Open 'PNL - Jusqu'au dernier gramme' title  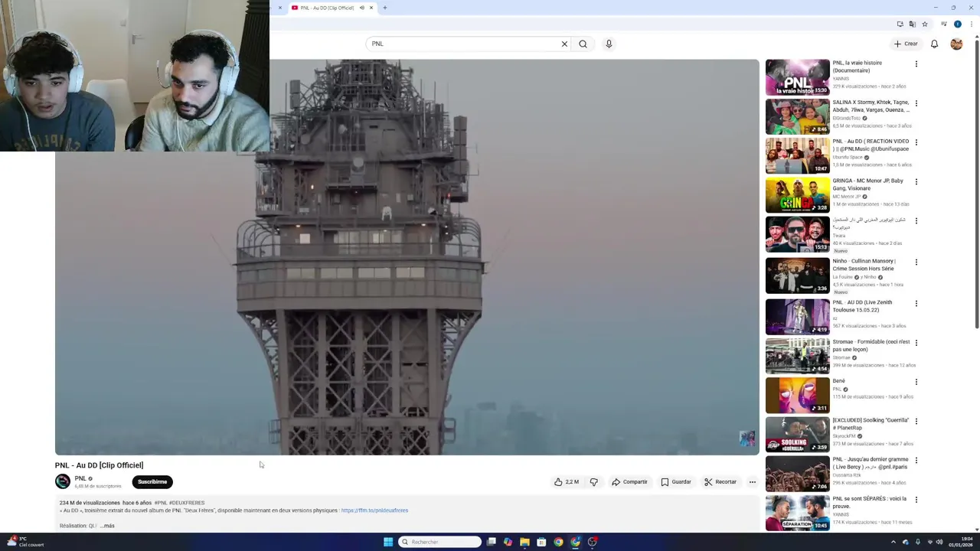pyautogui.click(x=871, y=463)
